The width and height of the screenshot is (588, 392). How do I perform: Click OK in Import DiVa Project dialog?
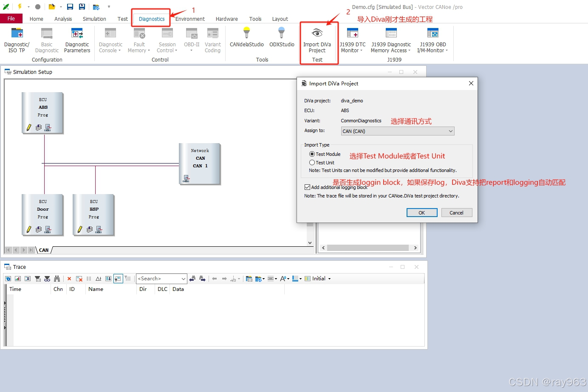pyautogui.click(x=422, y=213)
